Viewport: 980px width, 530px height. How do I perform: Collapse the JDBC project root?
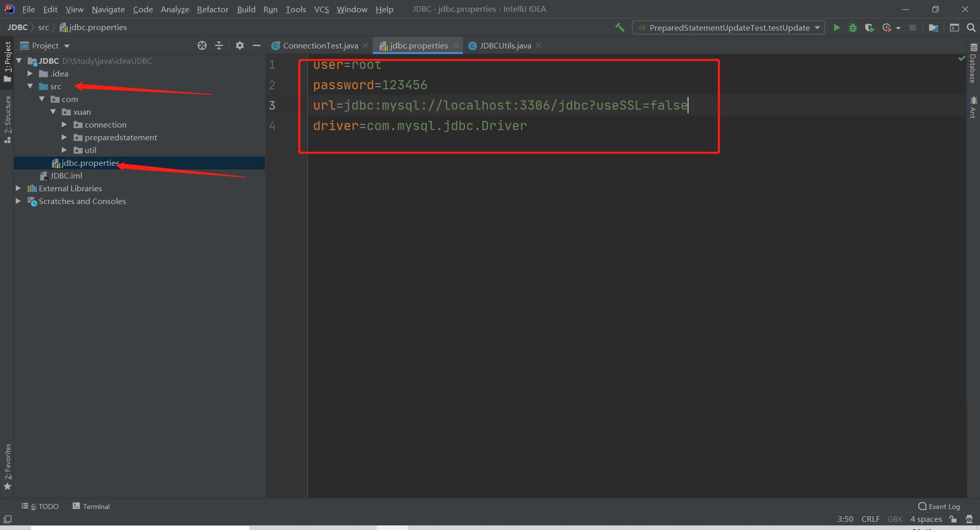19,61
